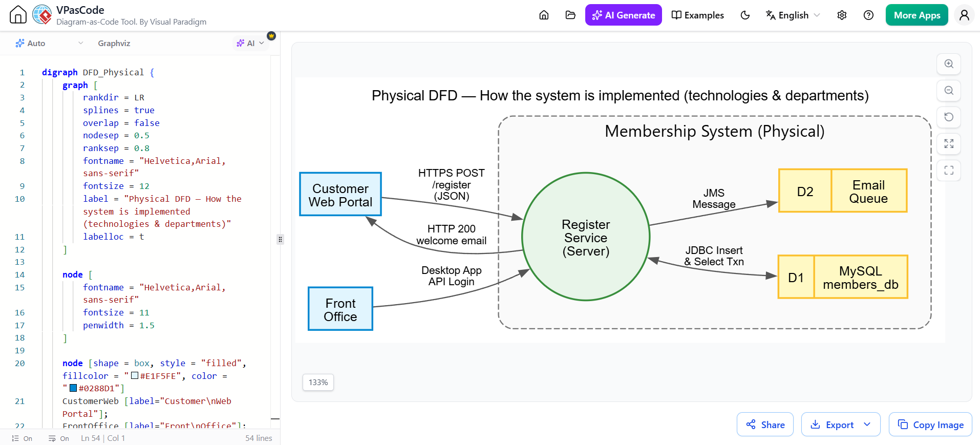Click the AI Generate button
Viewport: 980px width, 445px height.
623,15
